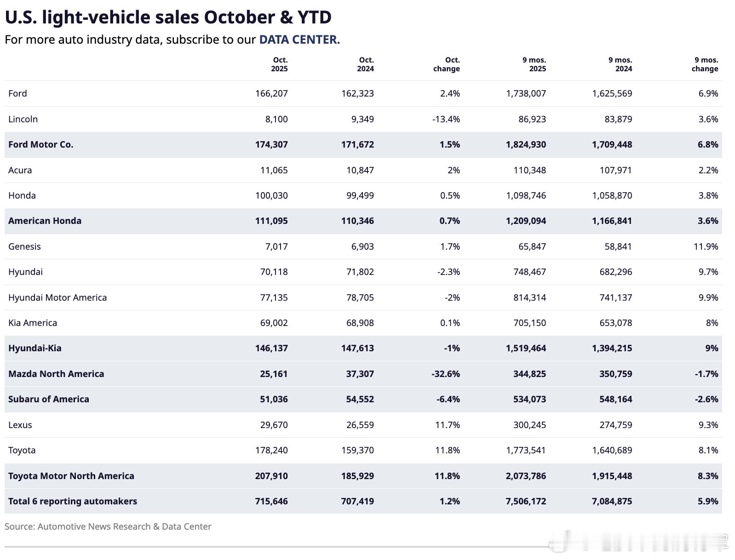Click the 9 mos. 2024 column header
735x560 pixels.
pyautogui.click(x=620, y=64)
